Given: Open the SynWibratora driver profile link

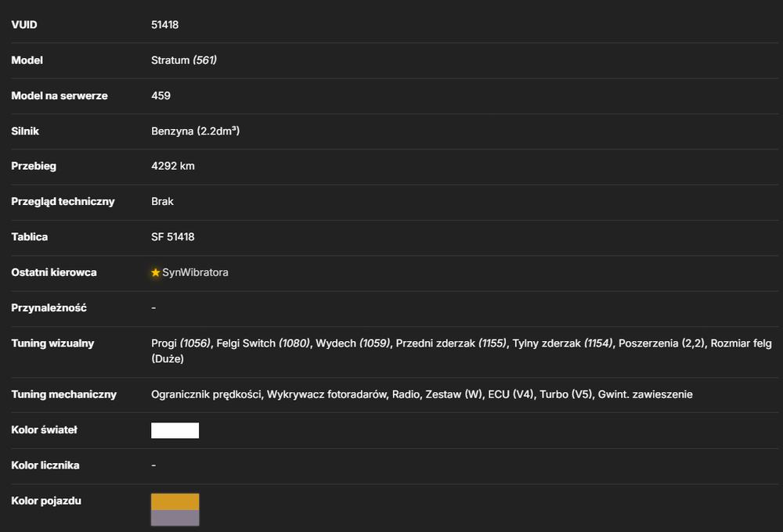Looking at the screenshot, I should point(195,272).
